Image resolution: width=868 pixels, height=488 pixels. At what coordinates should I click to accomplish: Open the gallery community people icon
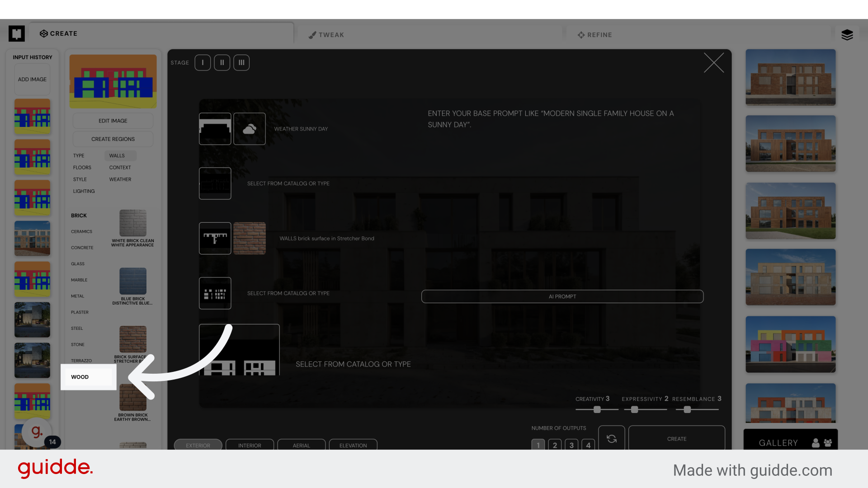pos(828,443)
